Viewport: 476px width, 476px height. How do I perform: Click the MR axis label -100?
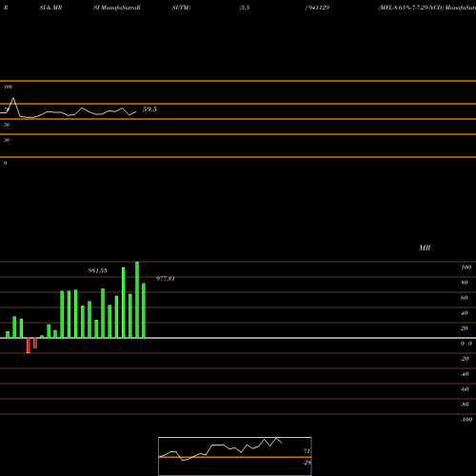pos(466,420)
